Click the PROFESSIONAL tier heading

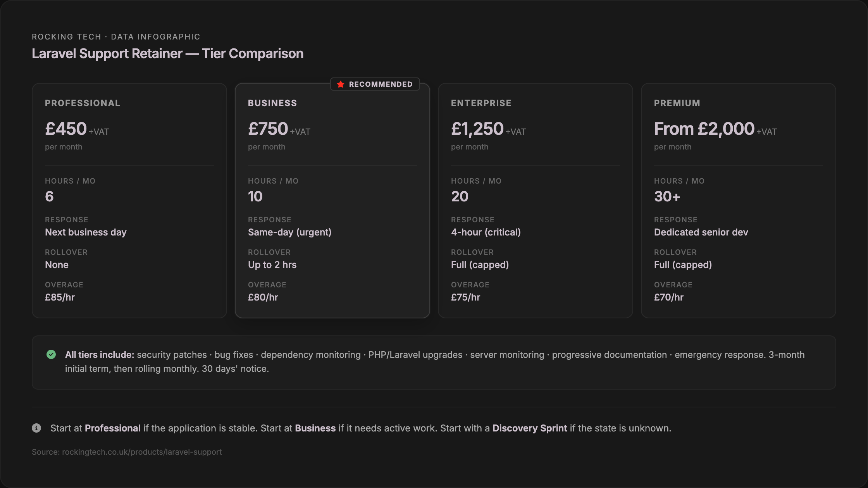83,103
